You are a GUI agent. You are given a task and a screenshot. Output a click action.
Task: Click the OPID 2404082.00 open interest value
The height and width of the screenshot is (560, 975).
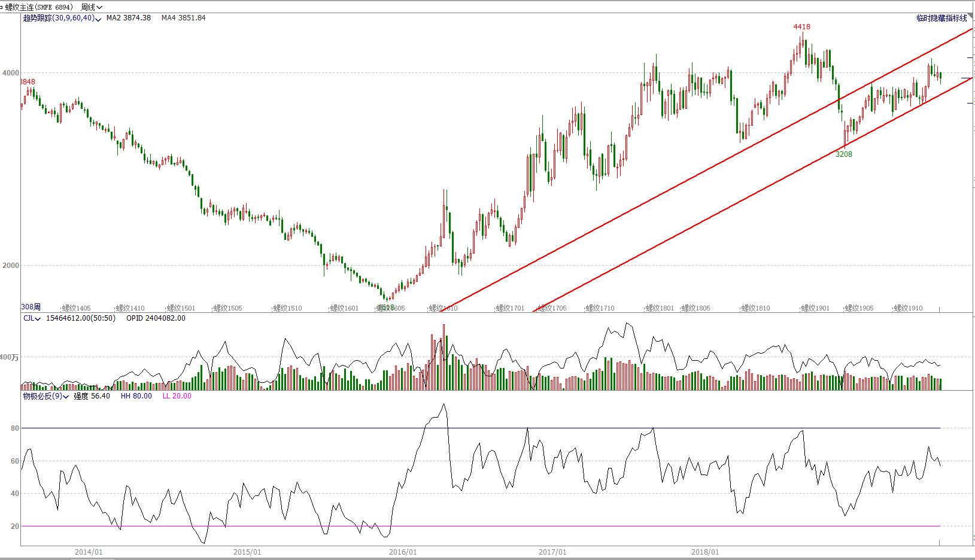pyautogui.click(x=156, y=318)
